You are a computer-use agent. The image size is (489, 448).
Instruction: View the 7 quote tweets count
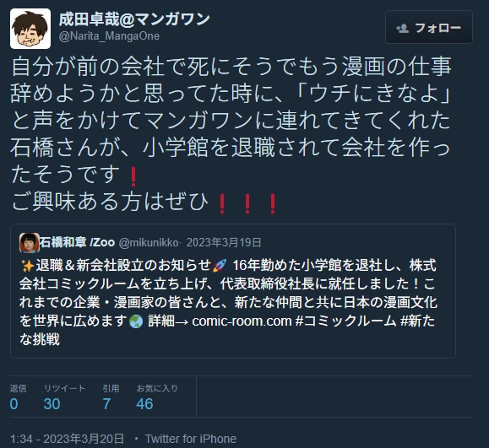[x=106, y=404]
